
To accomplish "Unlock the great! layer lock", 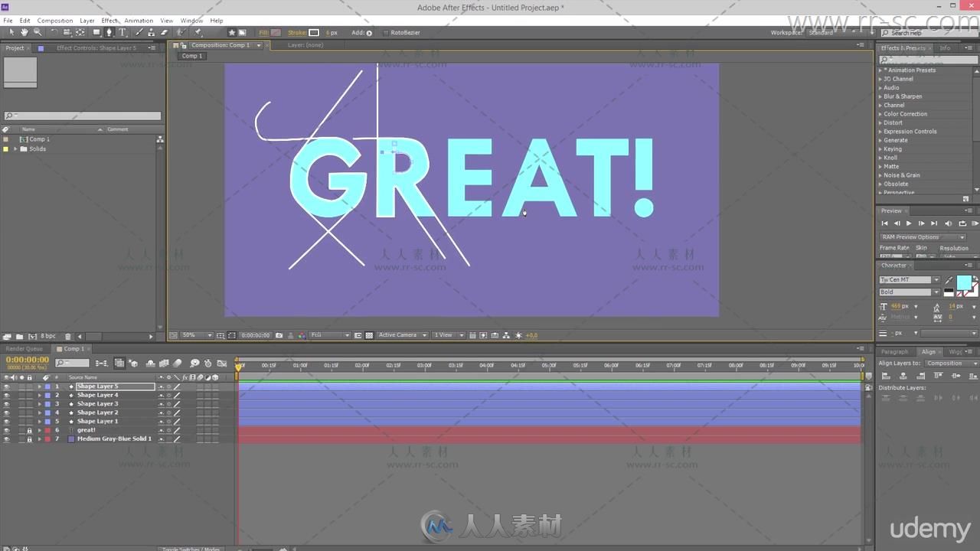I will pyautogui.click(x=30, y=430).
